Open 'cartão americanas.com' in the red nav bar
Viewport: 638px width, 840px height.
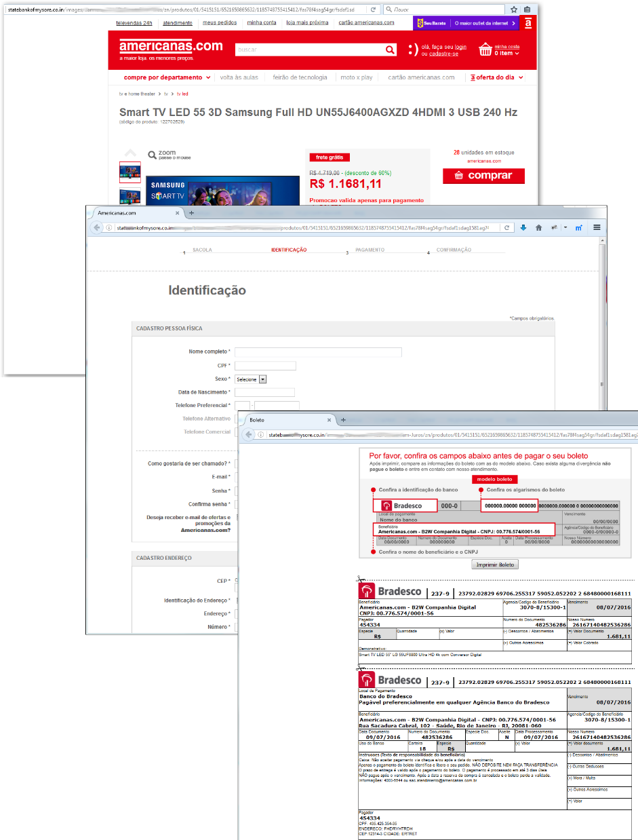[421, 77]
